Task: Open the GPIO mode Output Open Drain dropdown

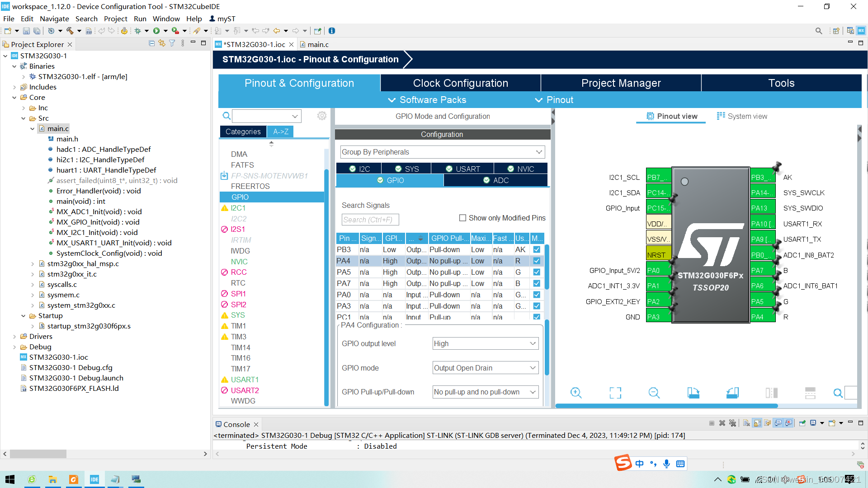Action: tap(486, 368)
